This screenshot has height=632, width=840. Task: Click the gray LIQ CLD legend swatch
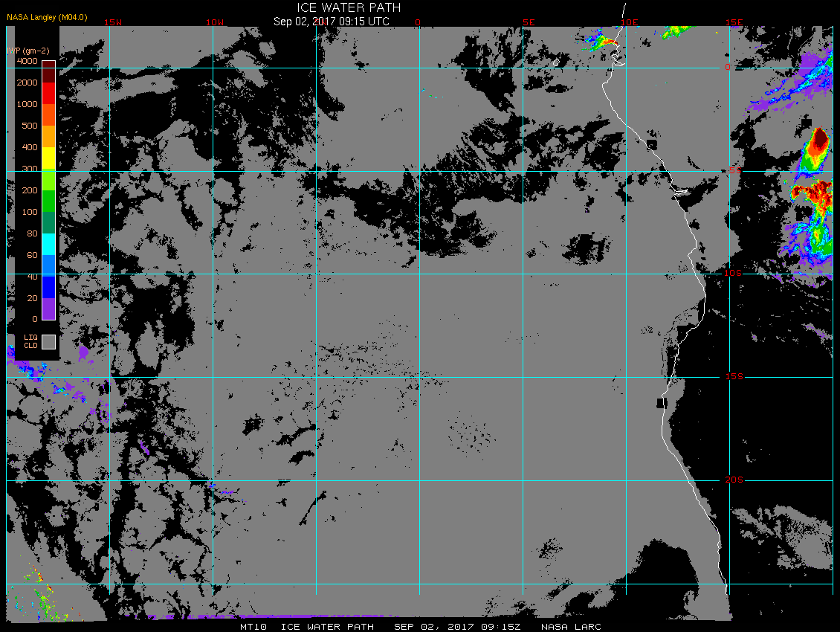(49, 342)
